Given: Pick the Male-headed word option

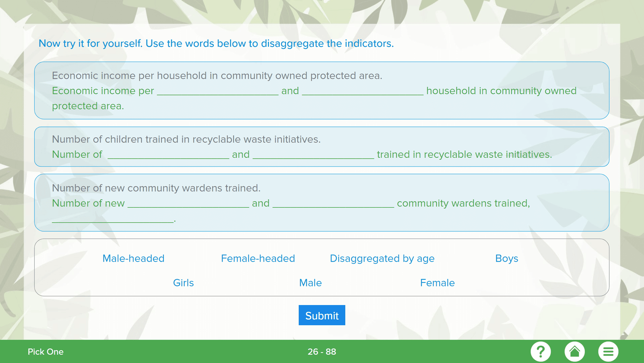Looking at the screenshot, I should (x=133, y=258).
